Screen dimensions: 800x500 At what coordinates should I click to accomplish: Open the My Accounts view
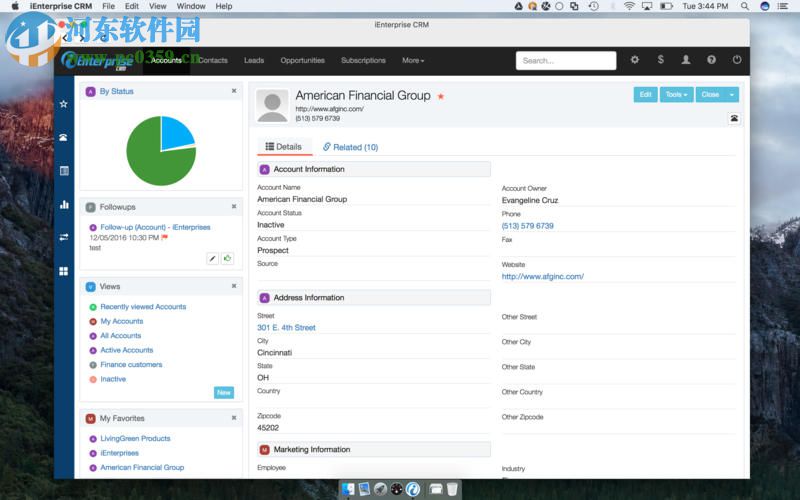(121, 321)
